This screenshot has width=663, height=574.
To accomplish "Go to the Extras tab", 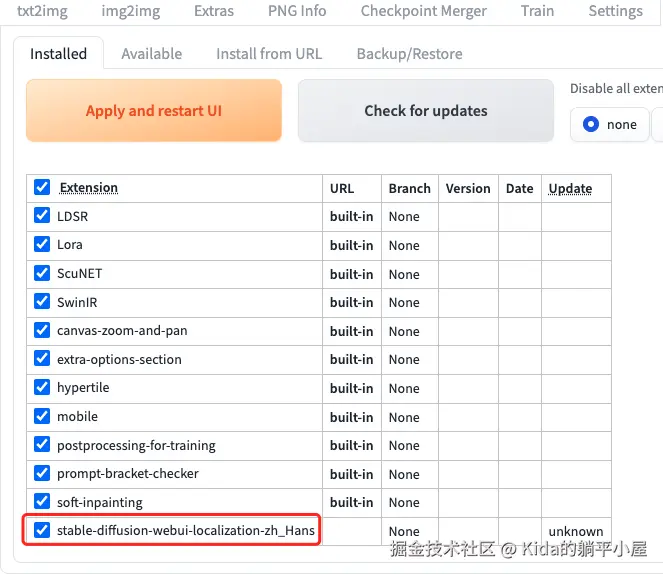I will point(214,11).
